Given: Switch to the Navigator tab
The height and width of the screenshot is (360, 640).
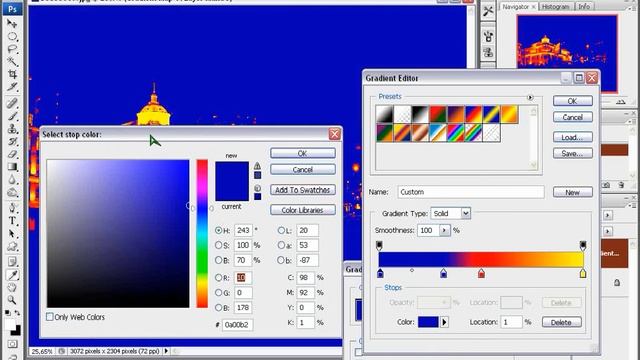Looking at the screenshot, I should coord(518,7).
